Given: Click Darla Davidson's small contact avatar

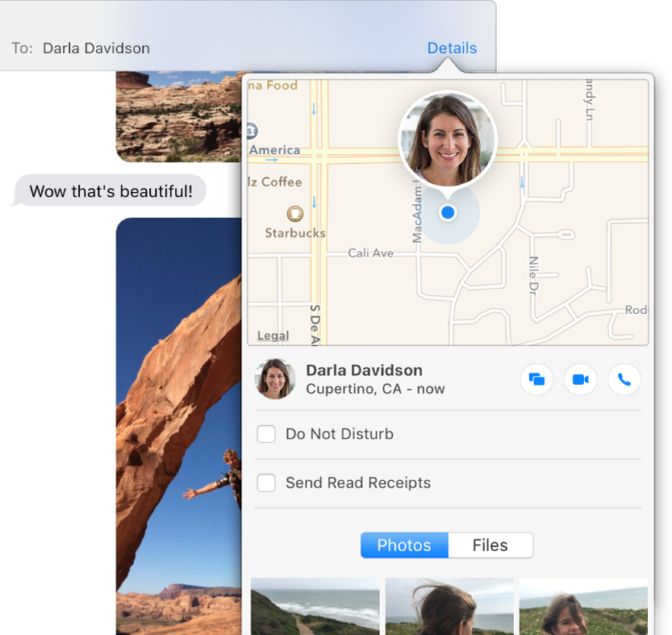Looking at the screenshot, I should click(x=275, y=379).
